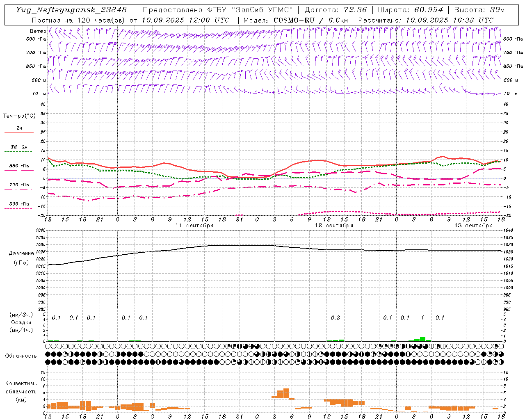This screenshot has width=525, height=420.
Task: Click the Облачность cloud cover label
Action: pyautogui.click(x=21, y=356)
